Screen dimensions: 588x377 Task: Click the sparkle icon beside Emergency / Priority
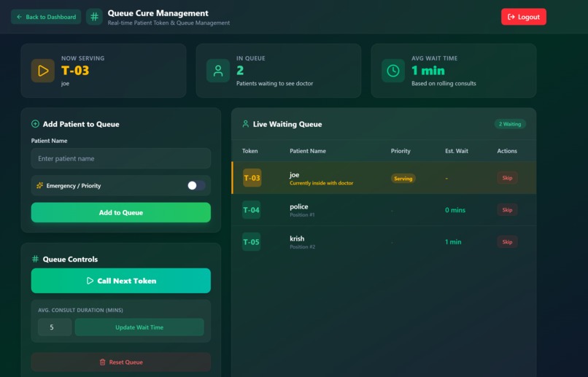39,185
